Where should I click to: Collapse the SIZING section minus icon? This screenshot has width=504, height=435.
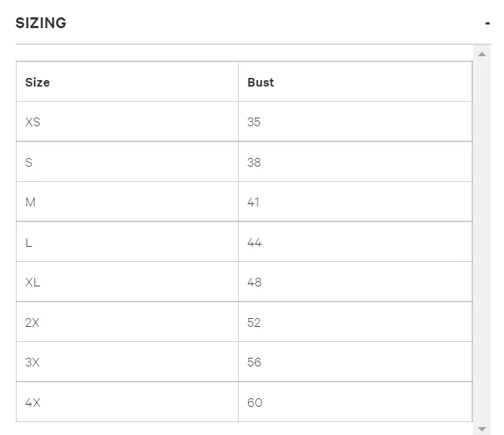[x=487, y=24]
